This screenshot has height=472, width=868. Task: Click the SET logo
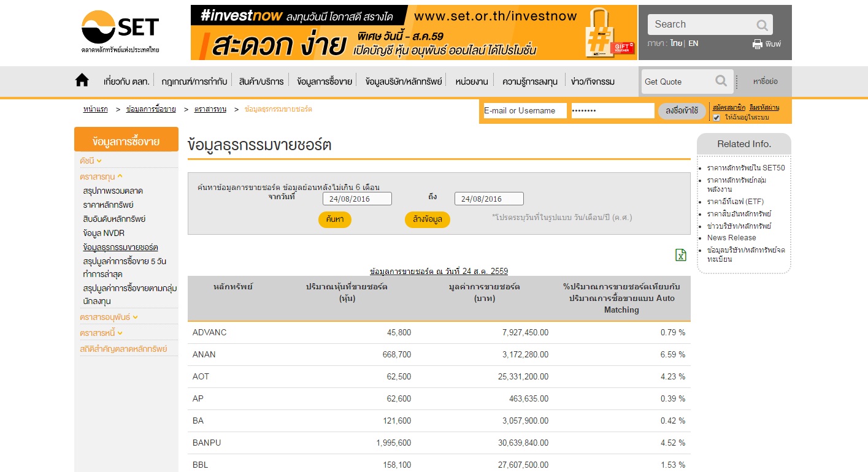[120, 32]
